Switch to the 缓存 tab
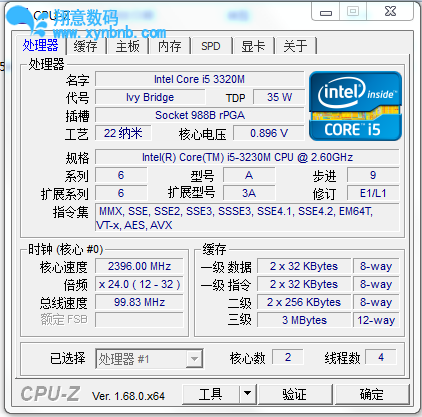This screenshot has height=417, width=422. click(85, 46)
